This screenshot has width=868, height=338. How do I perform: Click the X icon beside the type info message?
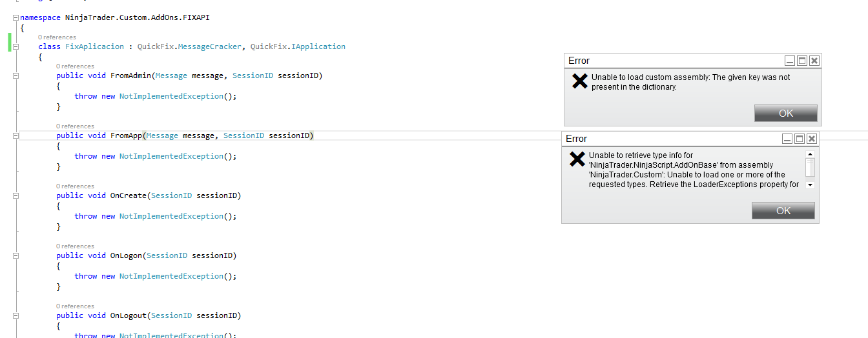coord(577,159)
